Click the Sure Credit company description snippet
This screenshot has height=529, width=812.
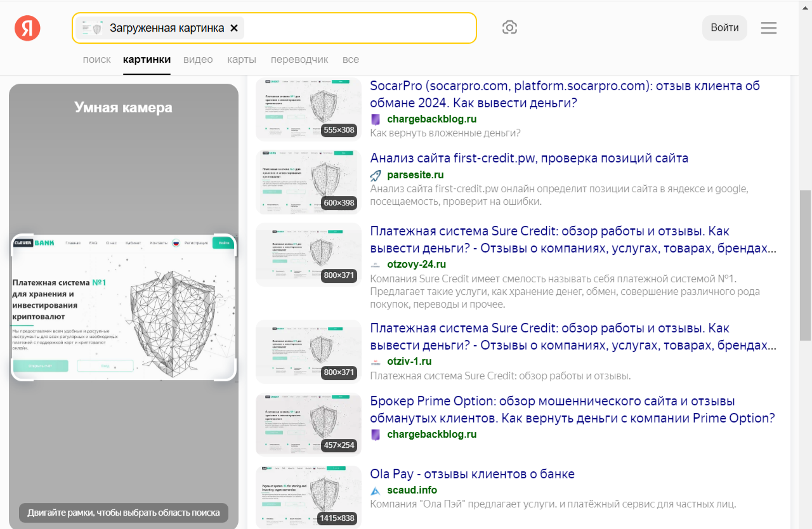coord(565,292)
